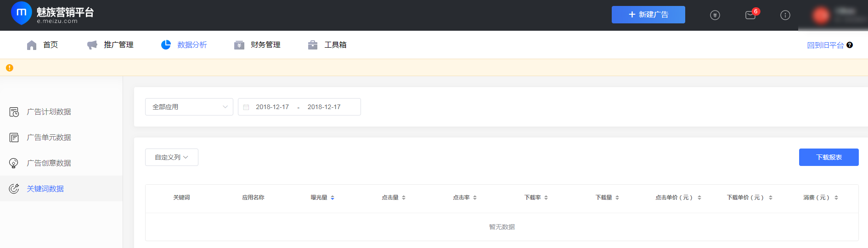Select 广告创意数据 in sidebar
Image resolution: width=868 pixels, height=248 pixels.
tap(49, 163)
